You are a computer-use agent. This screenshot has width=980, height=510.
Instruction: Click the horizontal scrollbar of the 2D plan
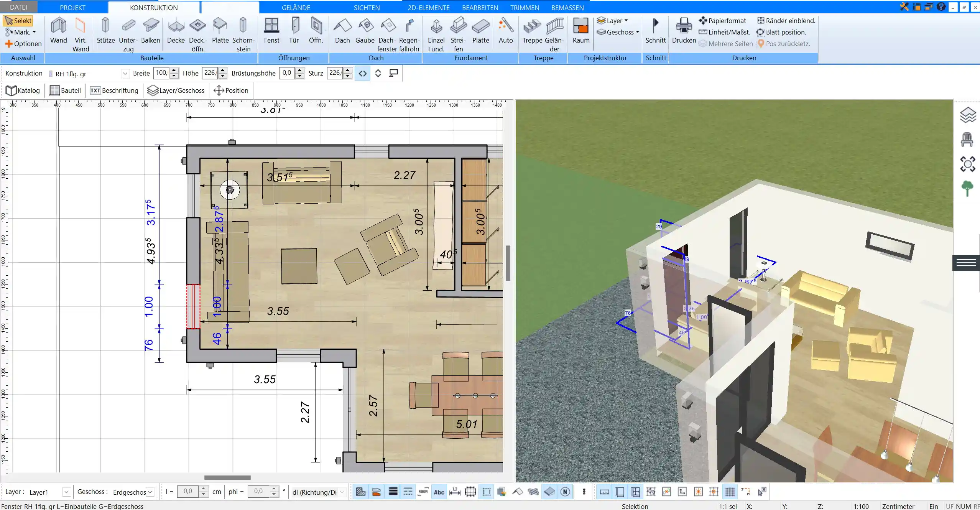[227, 477]
